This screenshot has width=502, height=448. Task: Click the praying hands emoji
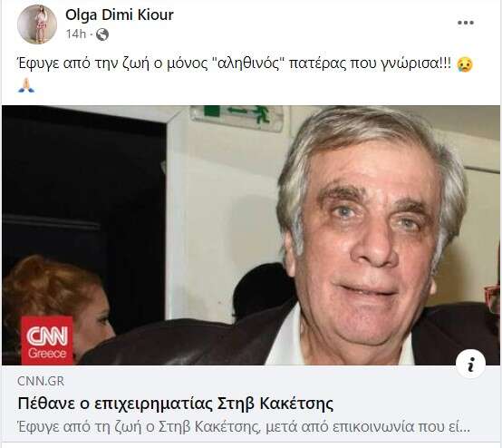(x=26, y=85)
